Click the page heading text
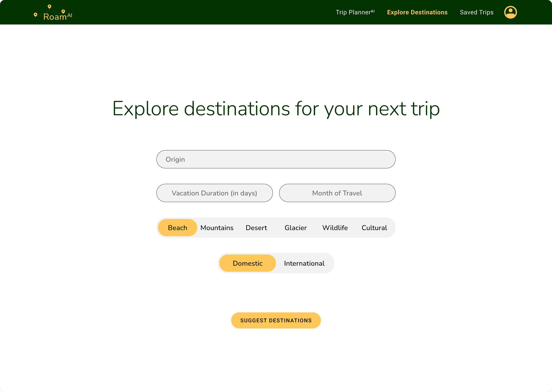 tap(276, 109)
